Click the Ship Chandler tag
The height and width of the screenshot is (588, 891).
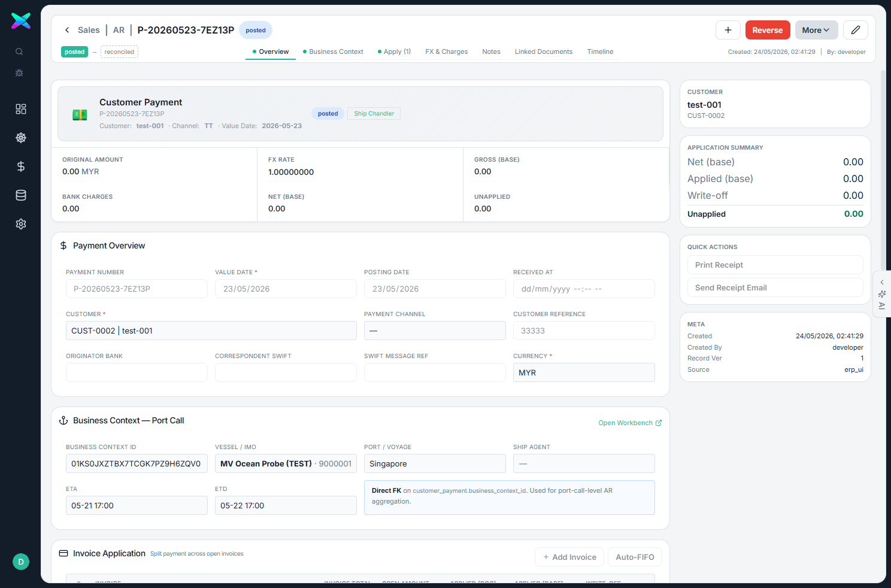pyautogui.click(x=374, y=113)
